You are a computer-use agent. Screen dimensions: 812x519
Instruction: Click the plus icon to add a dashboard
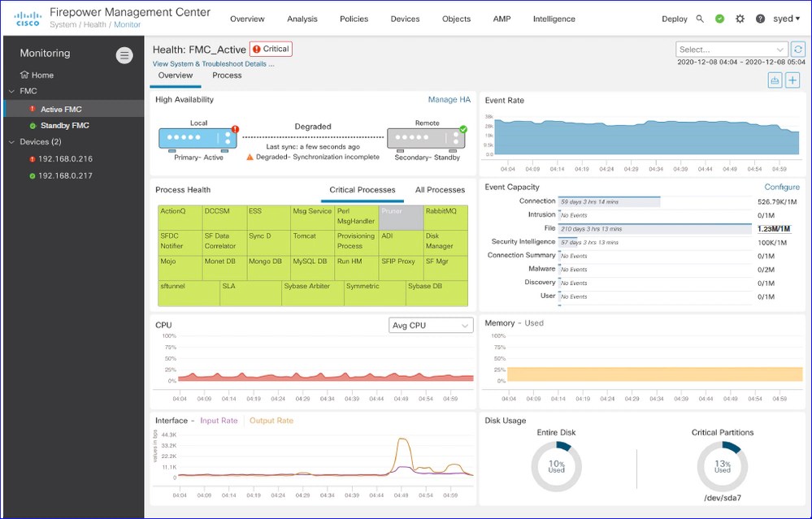[x=793, y=80]
